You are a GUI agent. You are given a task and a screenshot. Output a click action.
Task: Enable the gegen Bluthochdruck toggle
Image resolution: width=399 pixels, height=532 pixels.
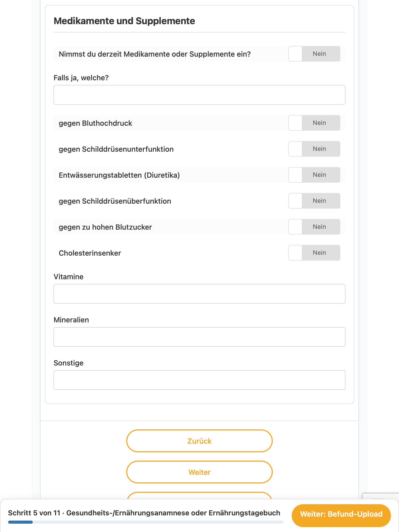[x=314, y=123]
